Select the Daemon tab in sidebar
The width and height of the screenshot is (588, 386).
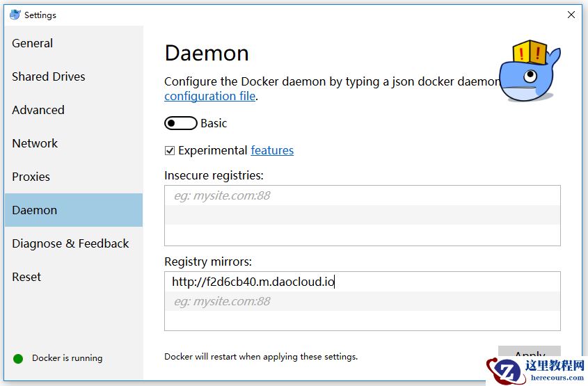35,210
